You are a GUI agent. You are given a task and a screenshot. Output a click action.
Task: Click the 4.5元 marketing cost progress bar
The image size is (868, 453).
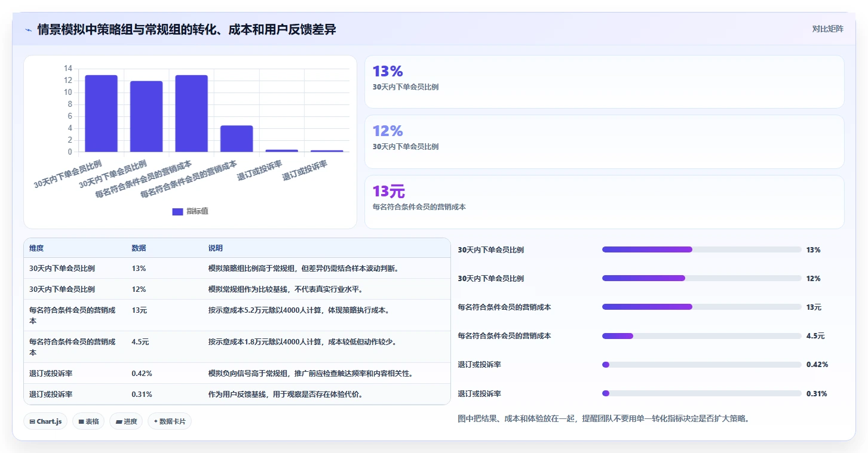702,336
